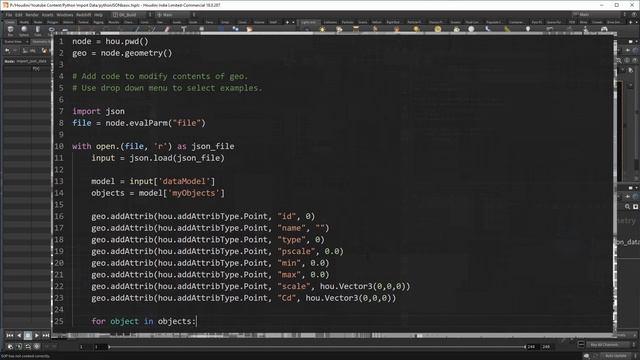Switch to the Vellum shelf tab
Screen dimensions: 640x360
tap(377, 22)
